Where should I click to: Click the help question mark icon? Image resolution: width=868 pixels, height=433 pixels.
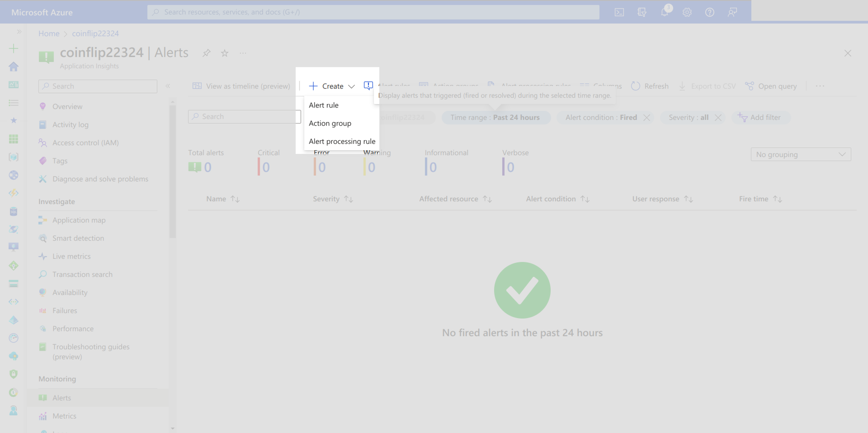click(710, 12)
